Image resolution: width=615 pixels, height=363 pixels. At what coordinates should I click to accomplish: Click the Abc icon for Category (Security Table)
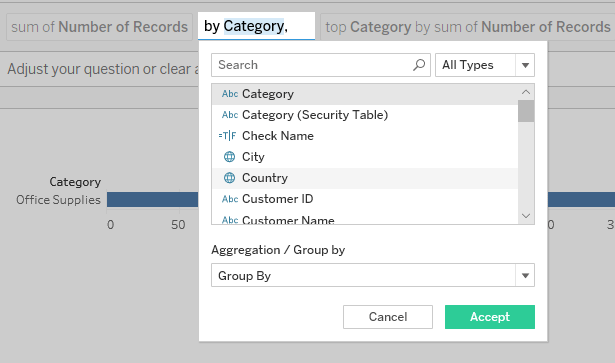230,115
